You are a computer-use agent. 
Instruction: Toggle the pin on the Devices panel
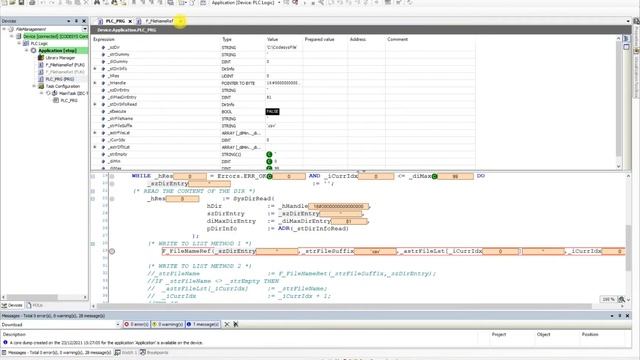tap(76, 21)
